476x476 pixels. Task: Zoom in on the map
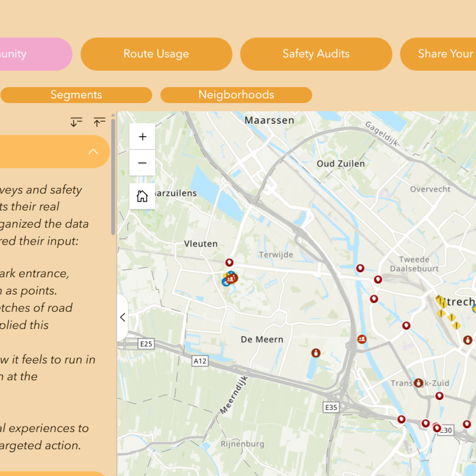142,137
